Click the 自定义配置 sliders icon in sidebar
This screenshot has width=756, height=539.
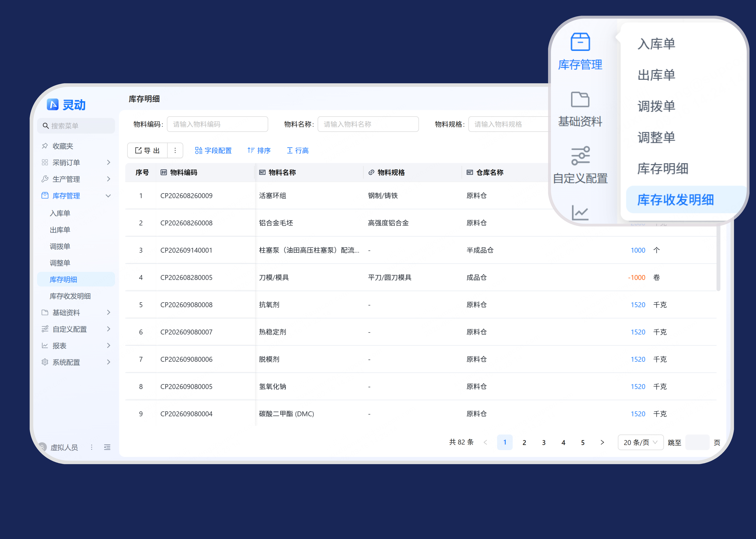click(45, 329)
